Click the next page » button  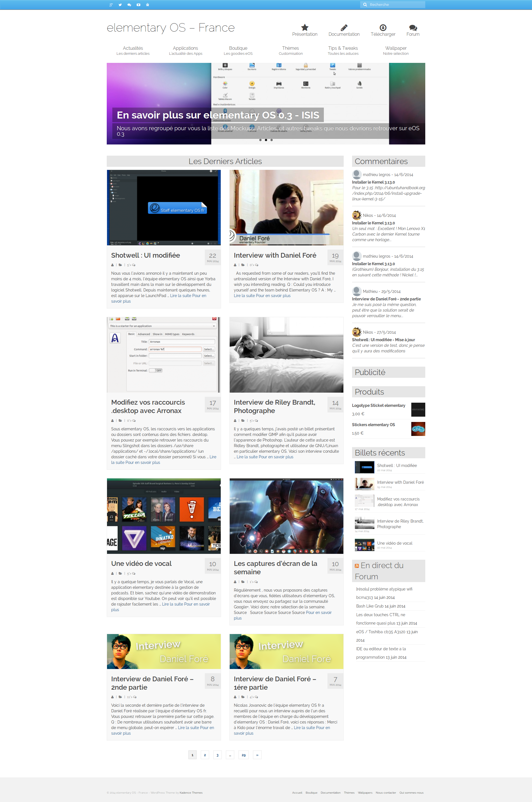[257, 755]
